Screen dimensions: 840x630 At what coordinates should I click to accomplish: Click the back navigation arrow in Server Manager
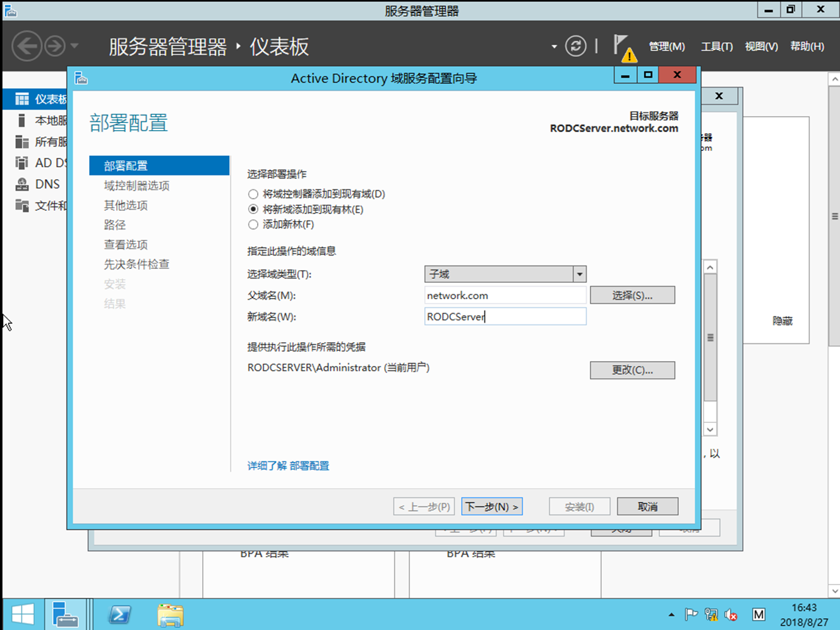[x=27, y=46]
